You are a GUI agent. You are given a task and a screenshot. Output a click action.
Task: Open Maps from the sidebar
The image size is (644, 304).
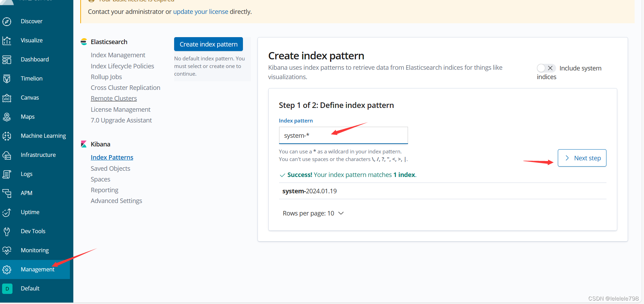pyautogui.click(x=27, y=117)
